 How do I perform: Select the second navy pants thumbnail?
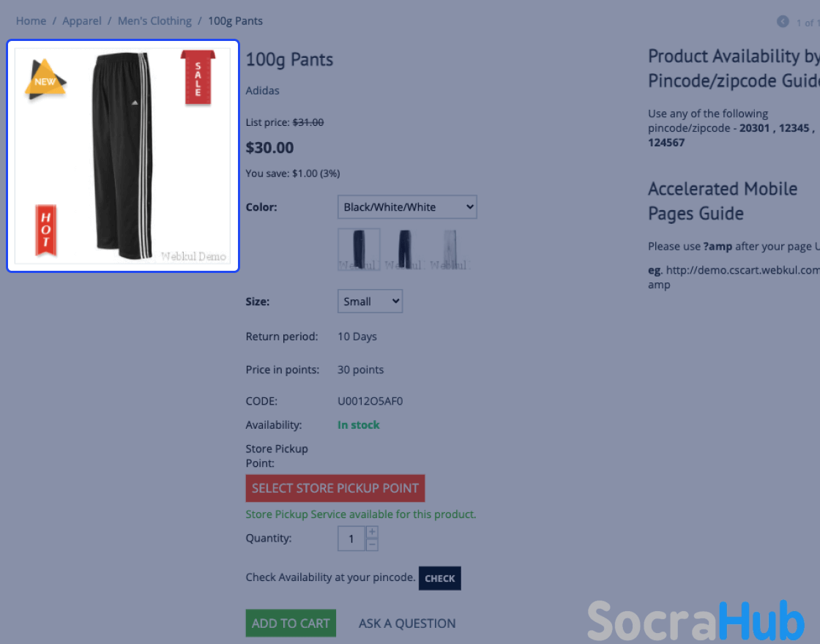(x=404, y=250)
